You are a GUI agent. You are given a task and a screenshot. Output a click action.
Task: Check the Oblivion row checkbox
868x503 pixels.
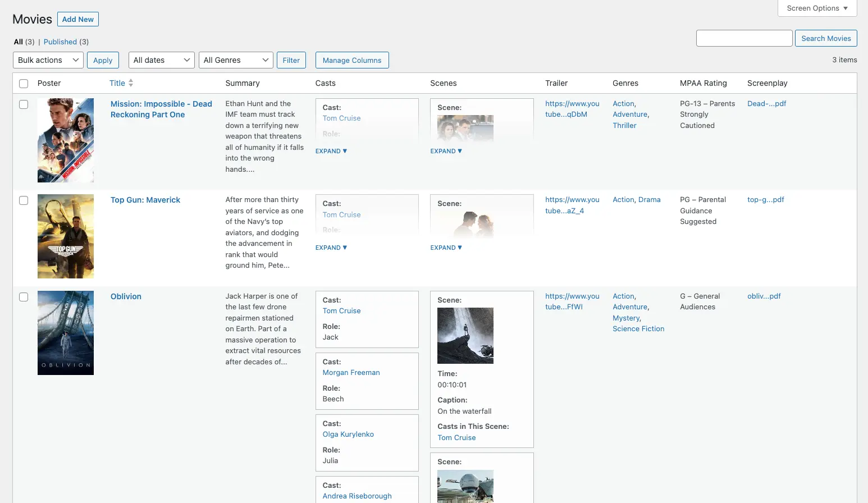[x=24, y=297]
